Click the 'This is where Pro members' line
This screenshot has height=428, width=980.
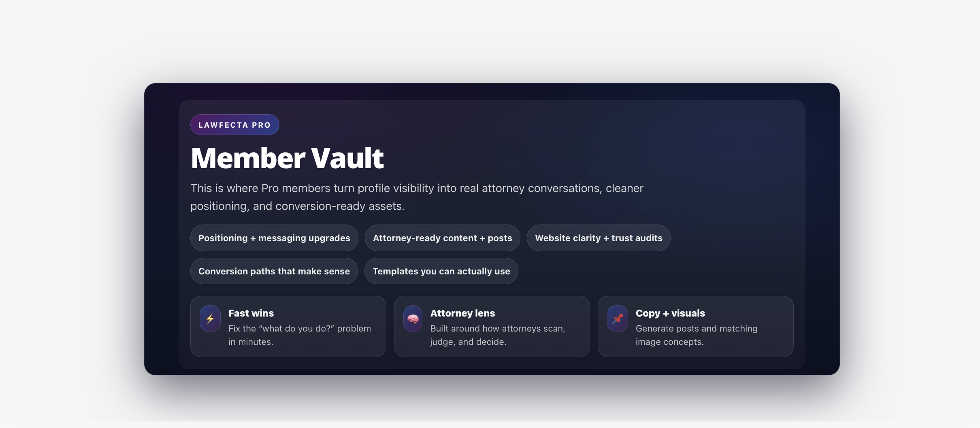click(416, 188)
